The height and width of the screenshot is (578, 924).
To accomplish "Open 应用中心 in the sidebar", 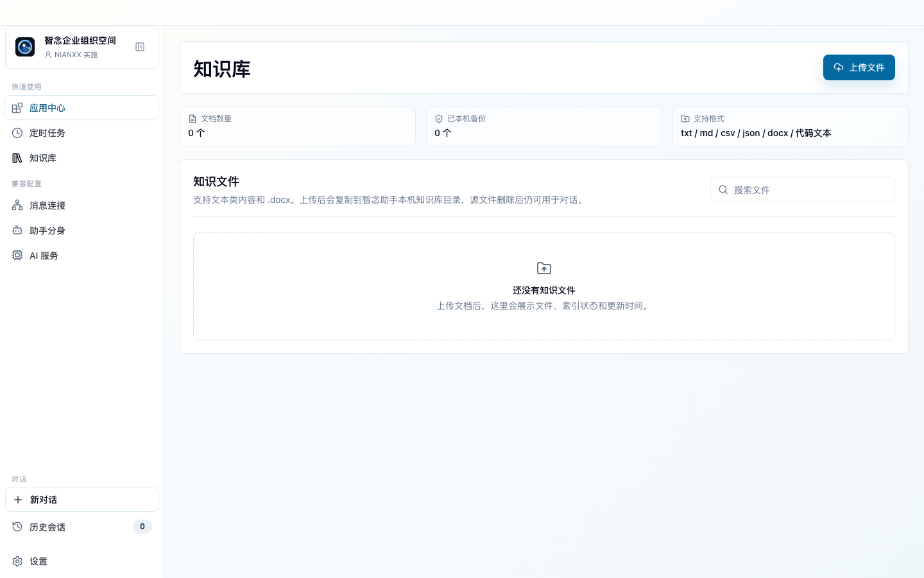I will pyautogui.click(x=81, y=108).
